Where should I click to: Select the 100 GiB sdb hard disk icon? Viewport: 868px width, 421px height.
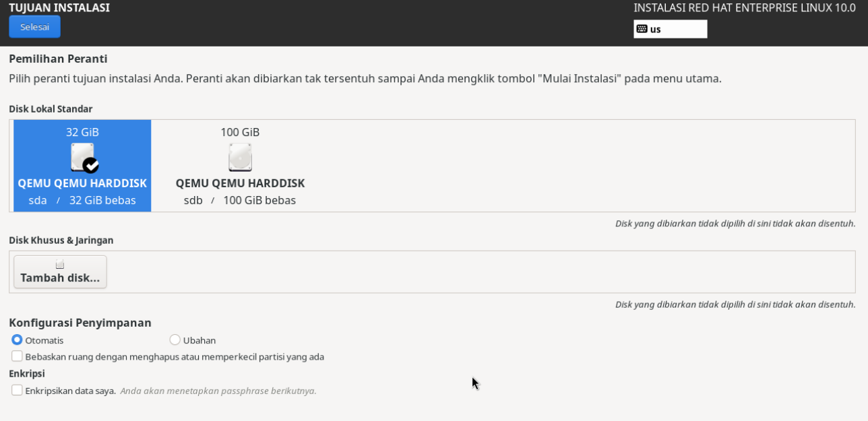[x=240, y=157]
